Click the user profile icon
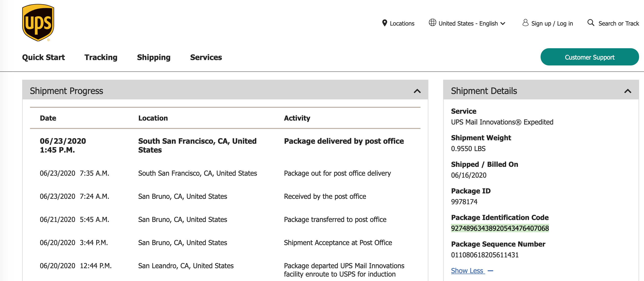 tap(525, 23)
